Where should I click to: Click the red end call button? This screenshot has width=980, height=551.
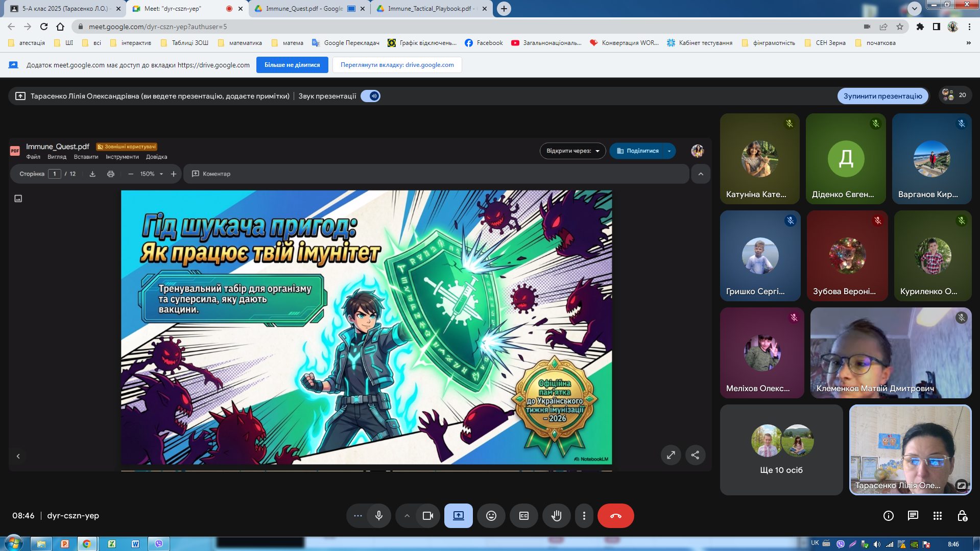615,516
